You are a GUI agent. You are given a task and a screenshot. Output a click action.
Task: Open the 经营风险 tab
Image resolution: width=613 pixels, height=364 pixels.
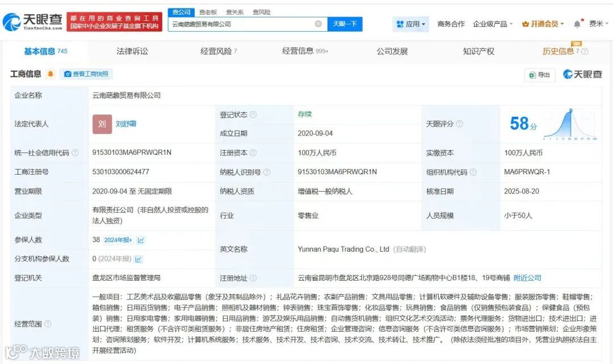click(x=219, y=51)
